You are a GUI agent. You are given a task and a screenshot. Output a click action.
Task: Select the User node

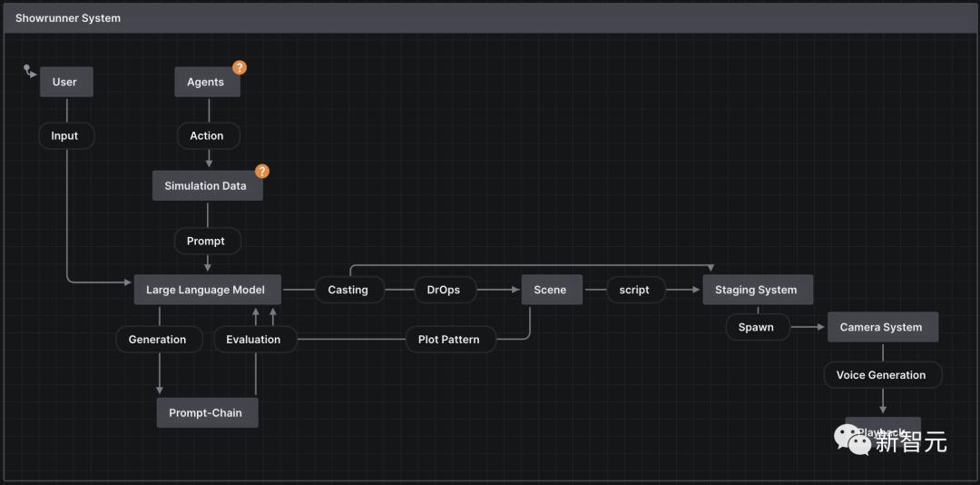[65, 82]
